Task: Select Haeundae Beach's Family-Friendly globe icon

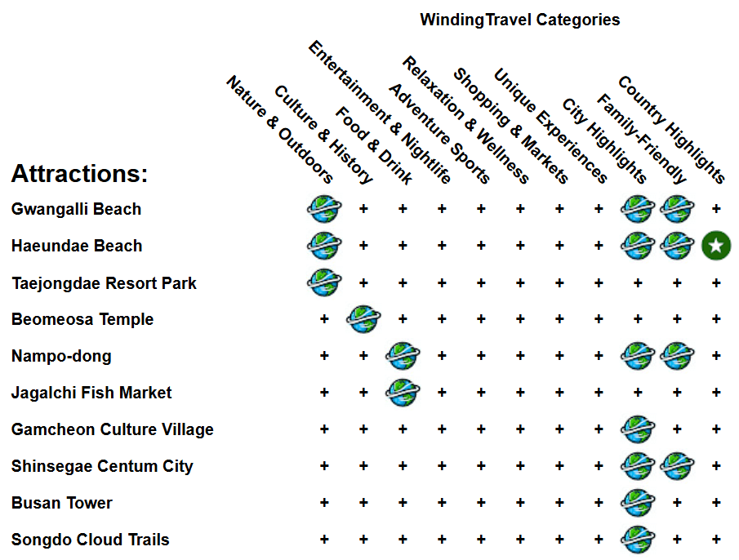Action: [677, 246]
